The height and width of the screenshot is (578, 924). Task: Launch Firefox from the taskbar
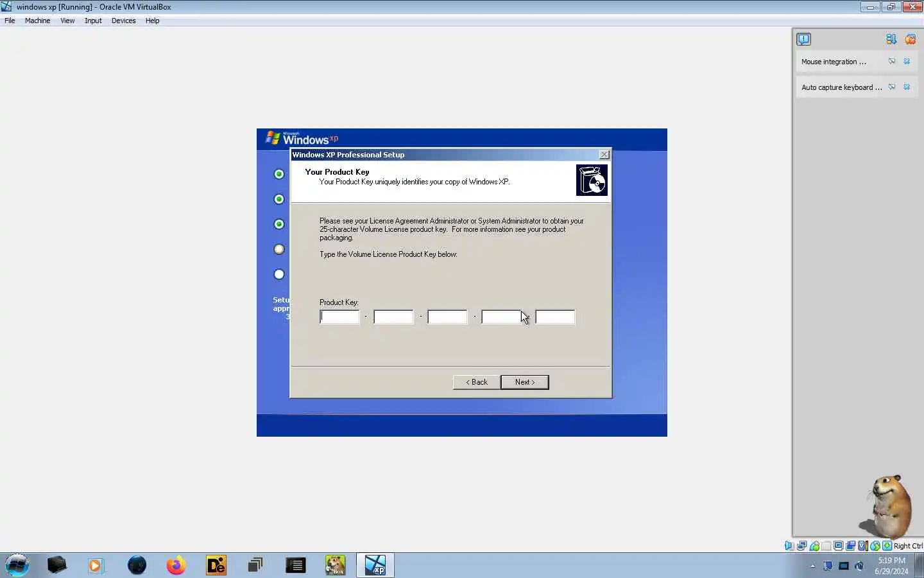click(x=176, y=565)
